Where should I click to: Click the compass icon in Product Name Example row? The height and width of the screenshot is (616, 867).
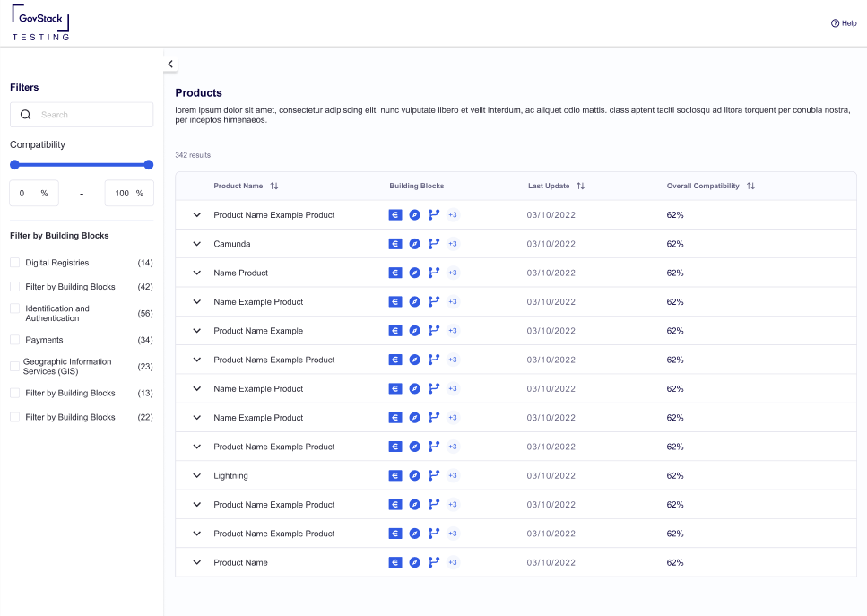[x=414, y=331]
